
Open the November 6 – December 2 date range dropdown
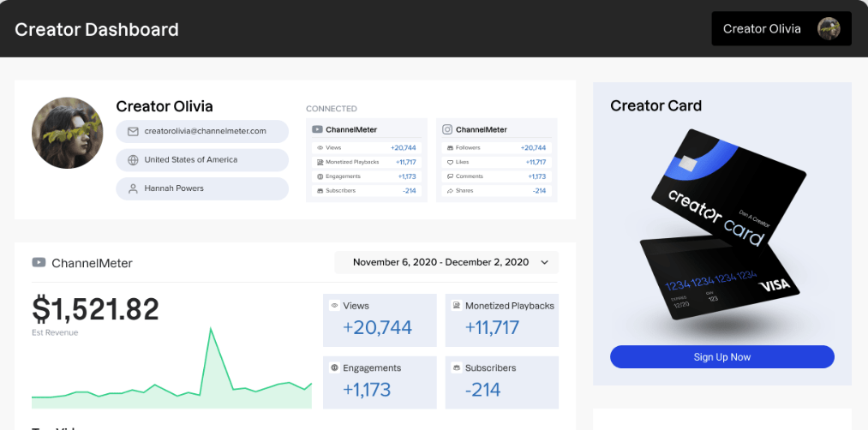click(x=446, y=262)
